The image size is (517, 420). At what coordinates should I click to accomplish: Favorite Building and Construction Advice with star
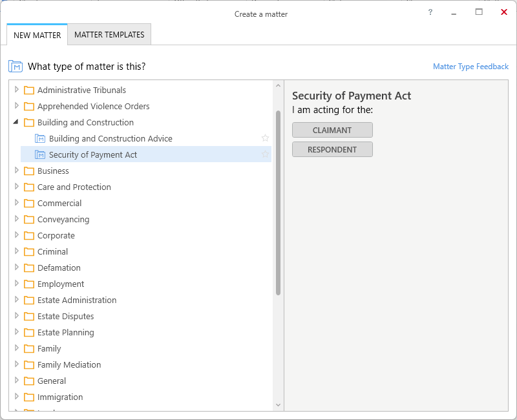pos(265,138)
